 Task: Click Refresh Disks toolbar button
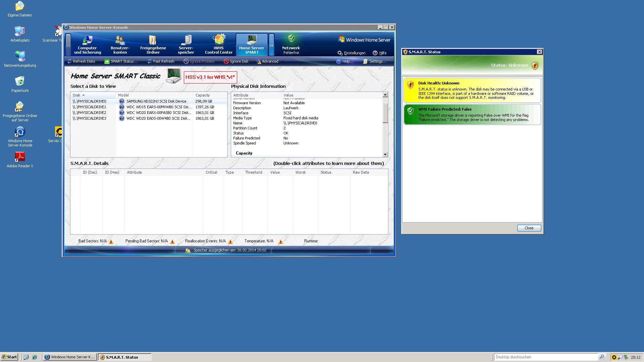coord(81,61)
